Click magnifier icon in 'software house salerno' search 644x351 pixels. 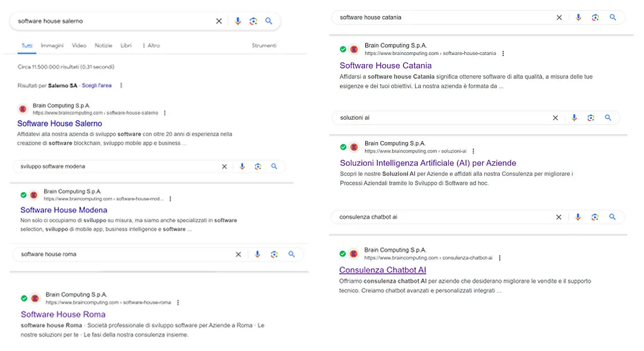[x=268, y=21]
